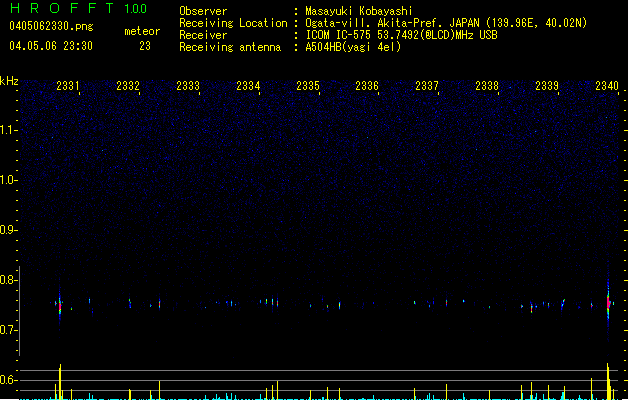This screenshot has width=629, height=400.
Task: Click the time marker 2336
Action: 367,86
